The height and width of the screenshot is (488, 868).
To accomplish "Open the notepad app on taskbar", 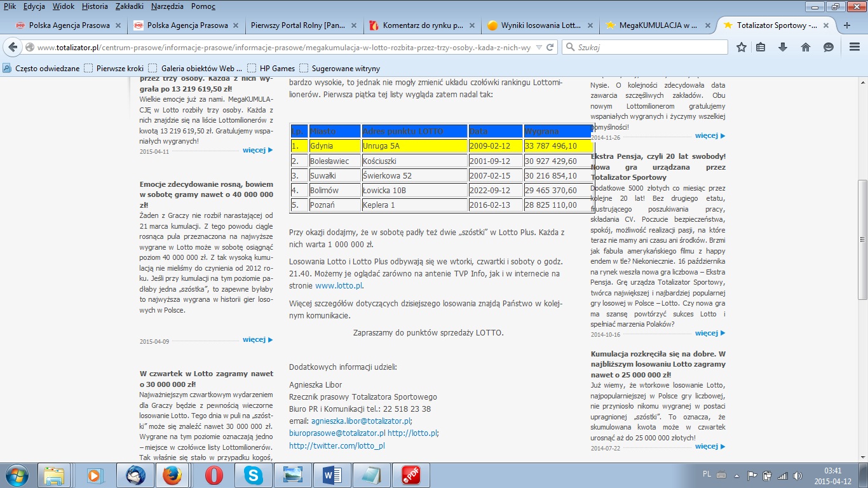I will [x=372, y=475].
